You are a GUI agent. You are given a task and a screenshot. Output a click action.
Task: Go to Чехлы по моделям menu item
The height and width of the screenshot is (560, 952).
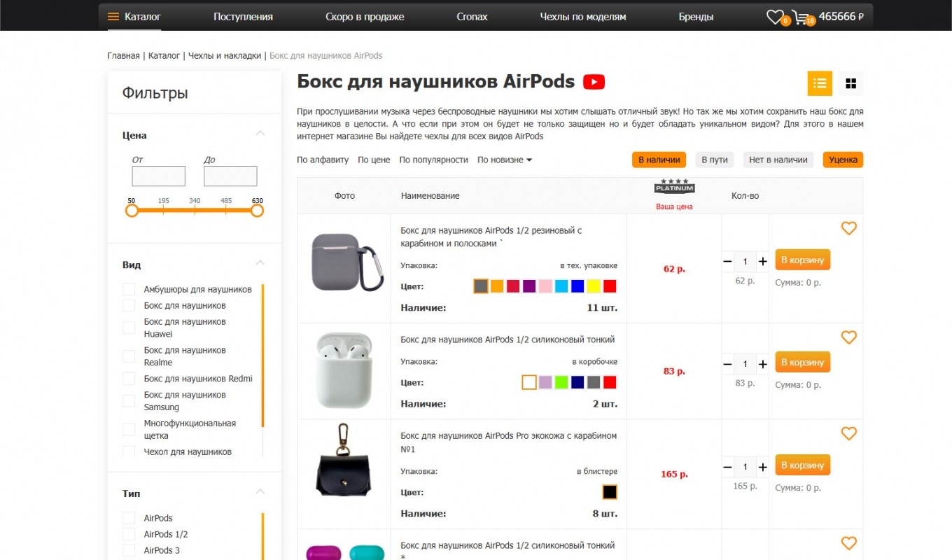[582, 17]
